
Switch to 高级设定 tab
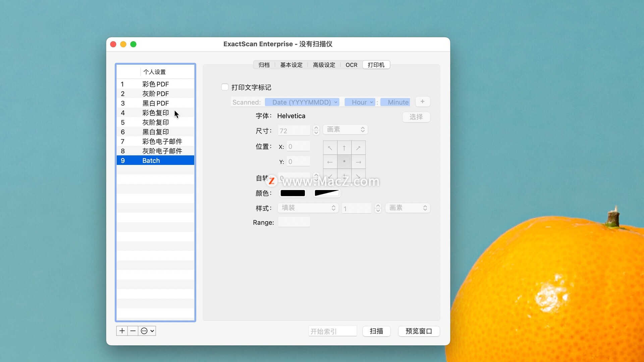coord(324,65)
